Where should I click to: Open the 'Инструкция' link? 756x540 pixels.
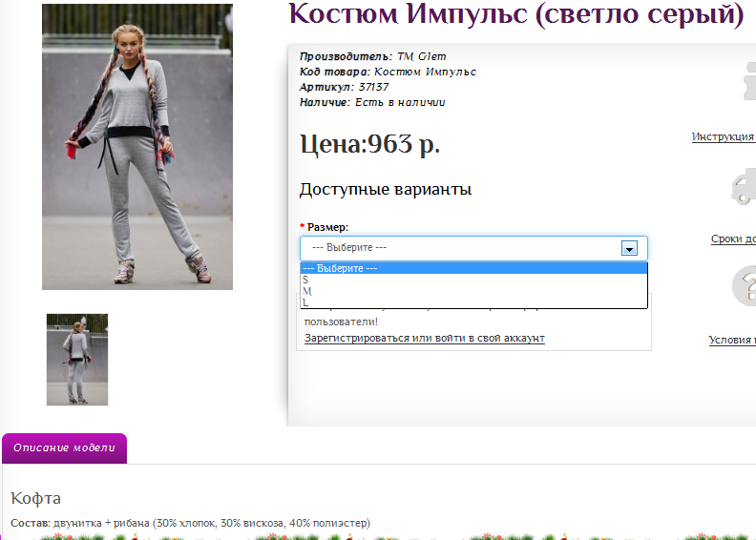pos(724,136)
